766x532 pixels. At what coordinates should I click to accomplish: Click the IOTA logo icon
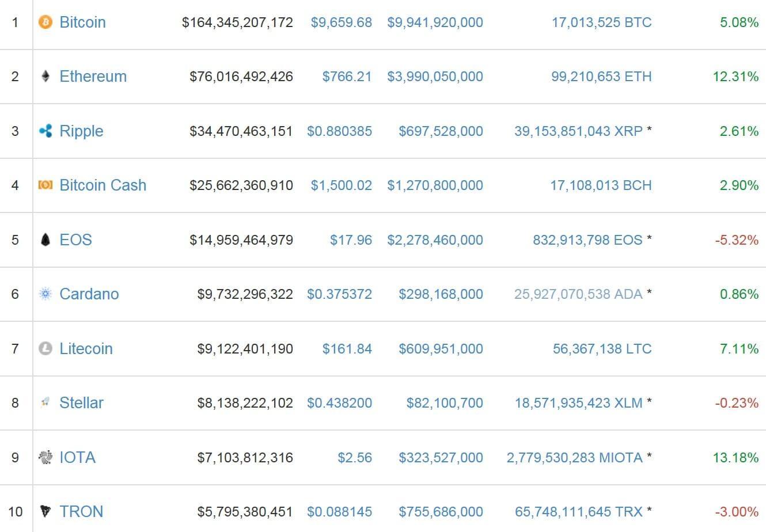pyautogui.click(x=45, y=458)
